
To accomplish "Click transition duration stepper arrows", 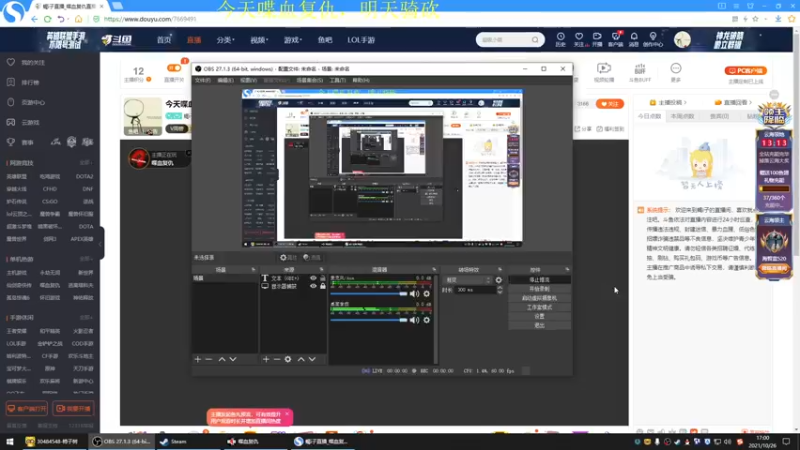I will pyautogui.click(x=499, y=290).
